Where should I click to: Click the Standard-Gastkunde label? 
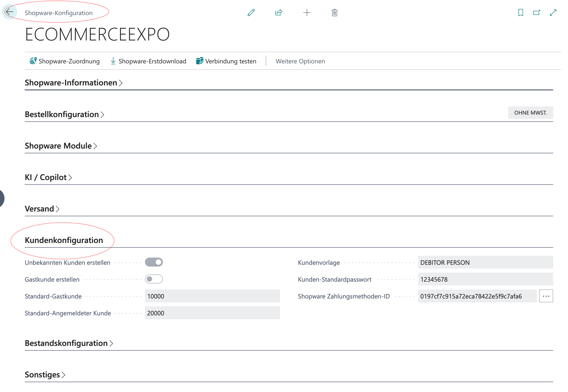(53, 296)
